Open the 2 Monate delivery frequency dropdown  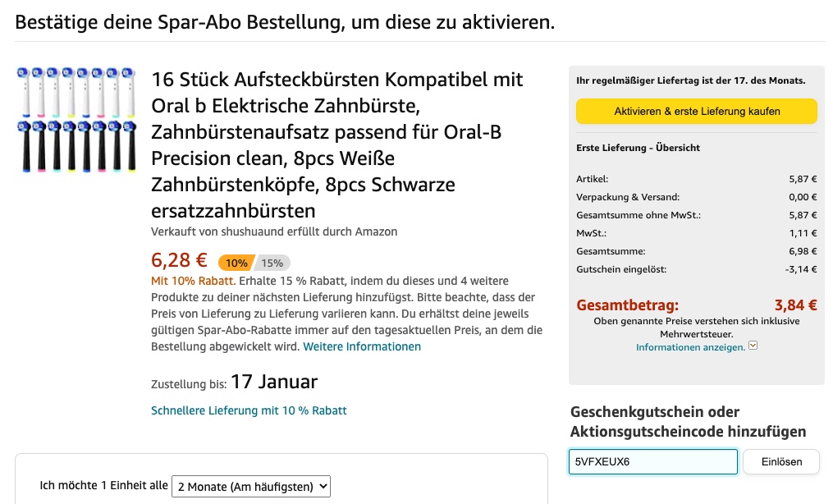point(251,486)
